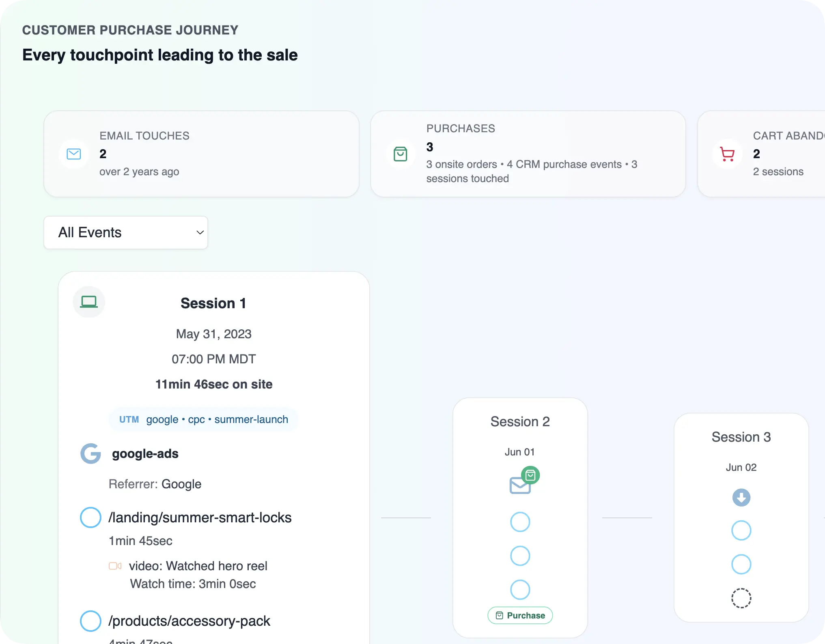The height and width of the screenshot is (644, 825).
Task: Click the video camera icon next to Watched hero reel
Action: pos(115,566)
